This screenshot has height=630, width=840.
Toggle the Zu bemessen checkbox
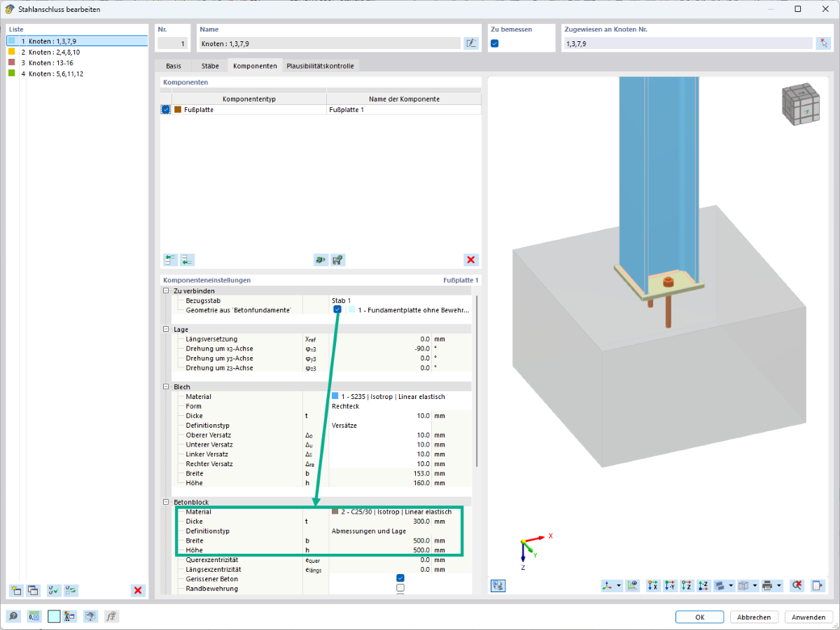(x=495, y=43)
